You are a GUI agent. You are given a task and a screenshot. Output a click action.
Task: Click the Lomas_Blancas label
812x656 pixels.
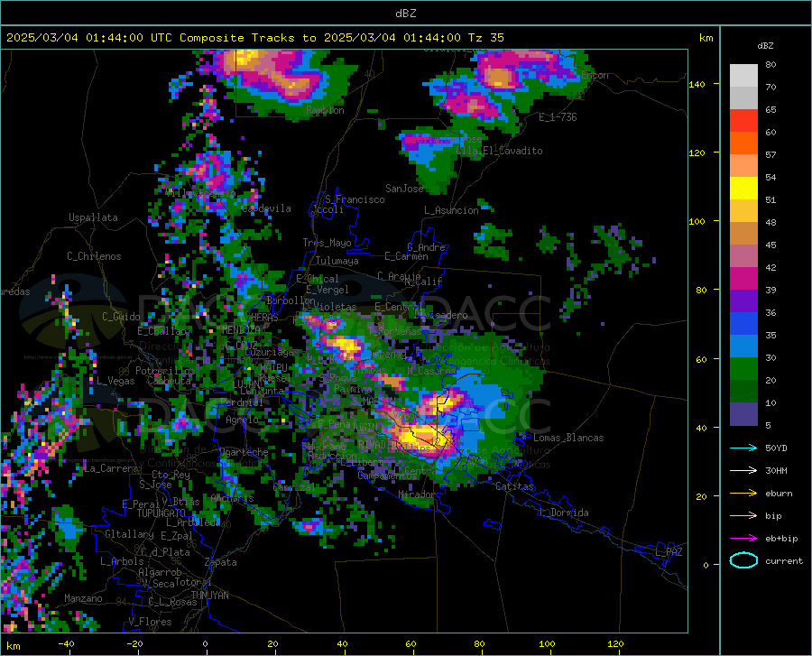point(568,438)
